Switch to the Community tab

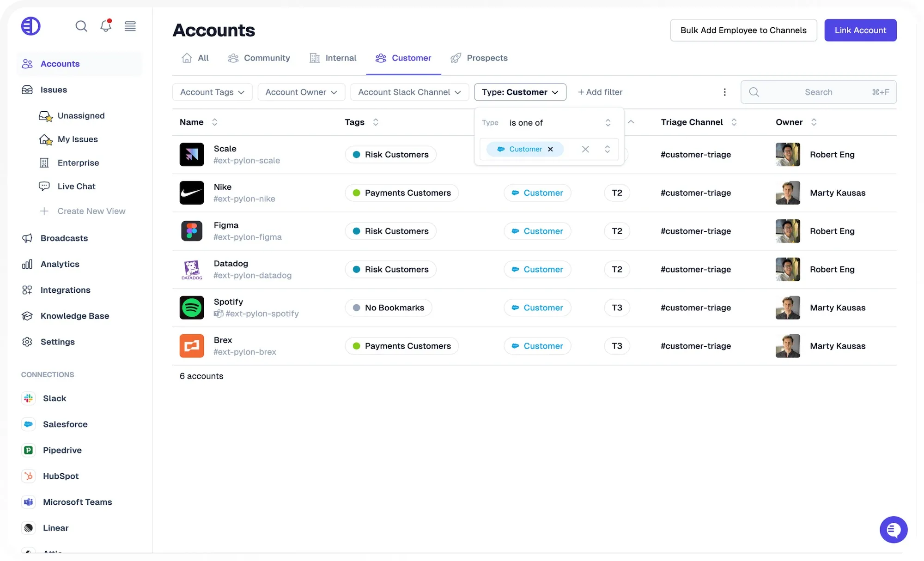259,58
